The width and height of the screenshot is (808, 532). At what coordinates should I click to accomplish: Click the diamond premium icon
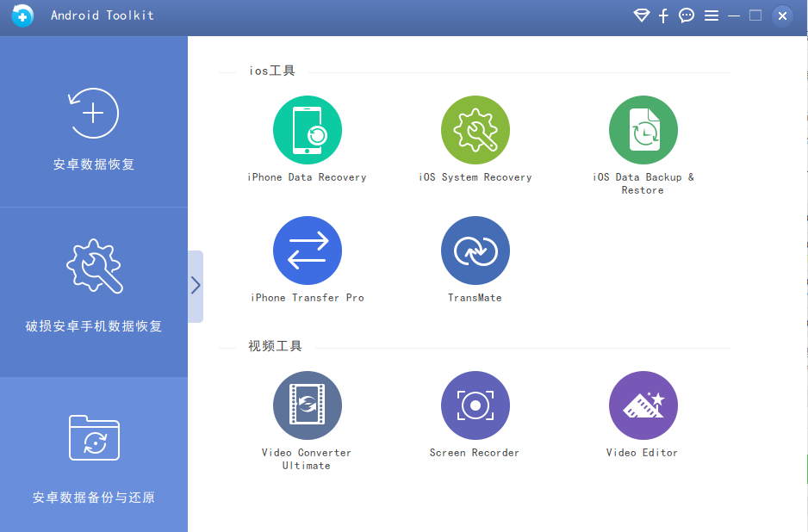click(641, 15)
